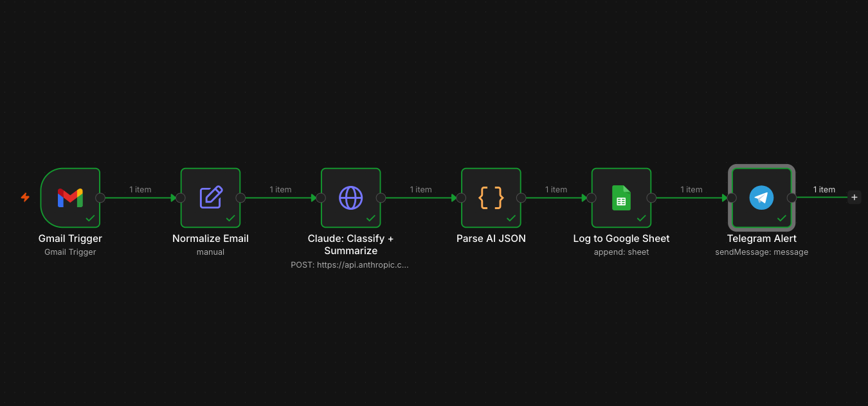The image size is (868, 406).
Task: Open the Parse AI JSON braces node
Action: click(x=491, y=198)
